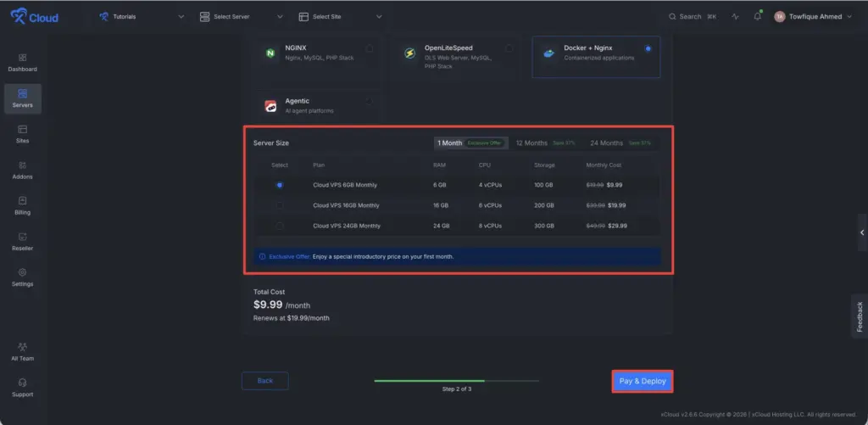Click the NGINX card title
This screenshot has width=868, height=425.
[296, 48]
